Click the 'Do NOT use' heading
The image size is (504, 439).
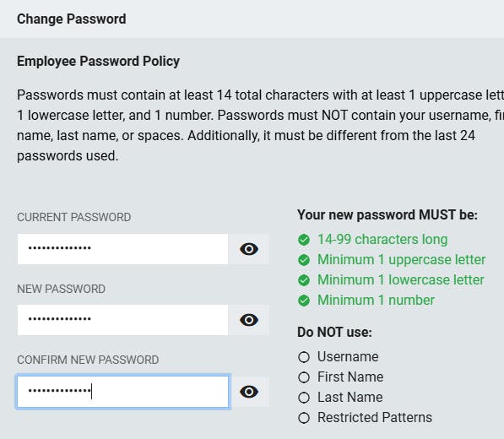click(334, 333)
